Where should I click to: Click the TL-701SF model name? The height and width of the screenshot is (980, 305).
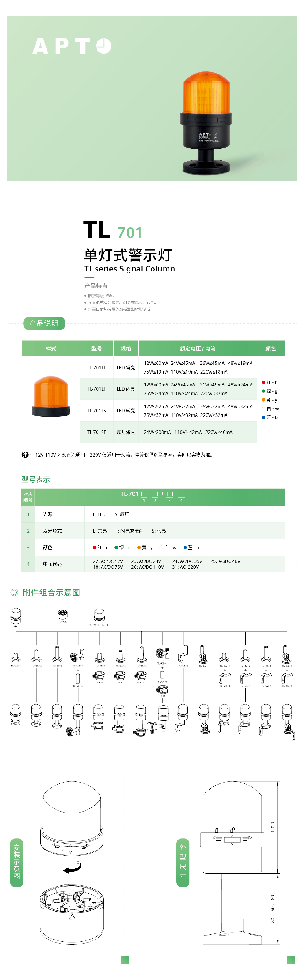(97, 432)
